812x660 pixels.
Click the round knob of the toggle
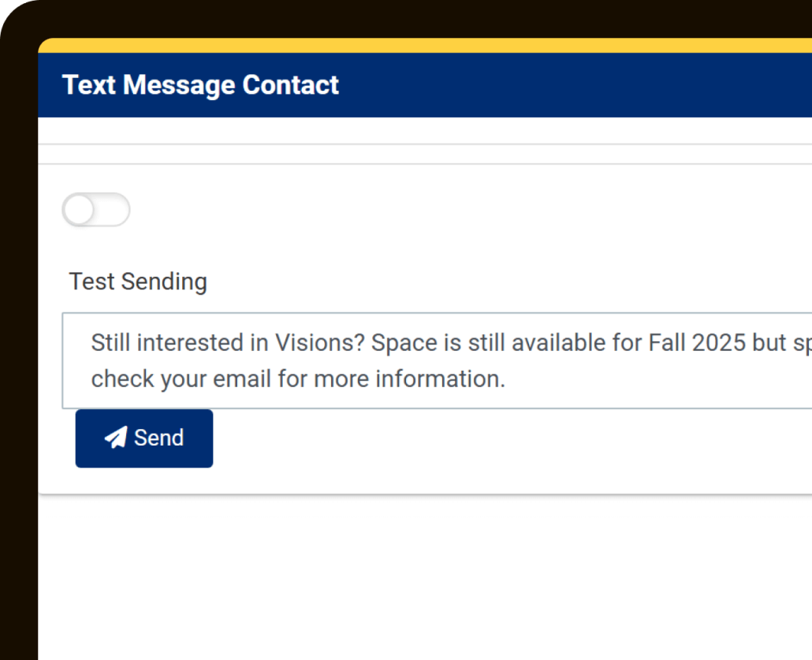(x=80, y=210)
